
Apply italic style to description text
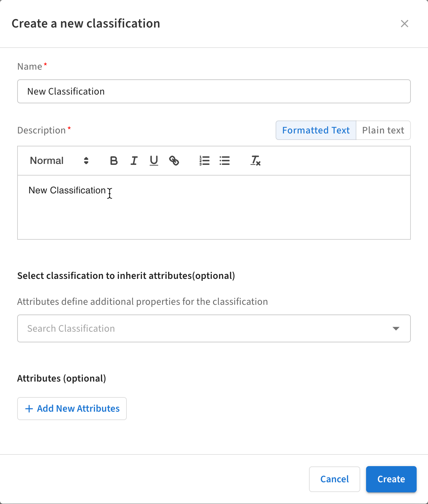click(x=134, y=161)
